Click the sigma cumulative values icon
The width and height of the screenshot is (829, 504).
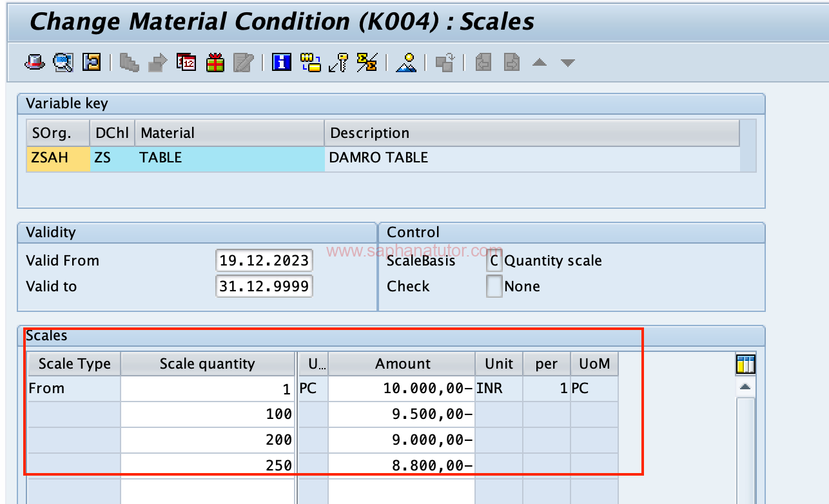[x=367, y=63]
